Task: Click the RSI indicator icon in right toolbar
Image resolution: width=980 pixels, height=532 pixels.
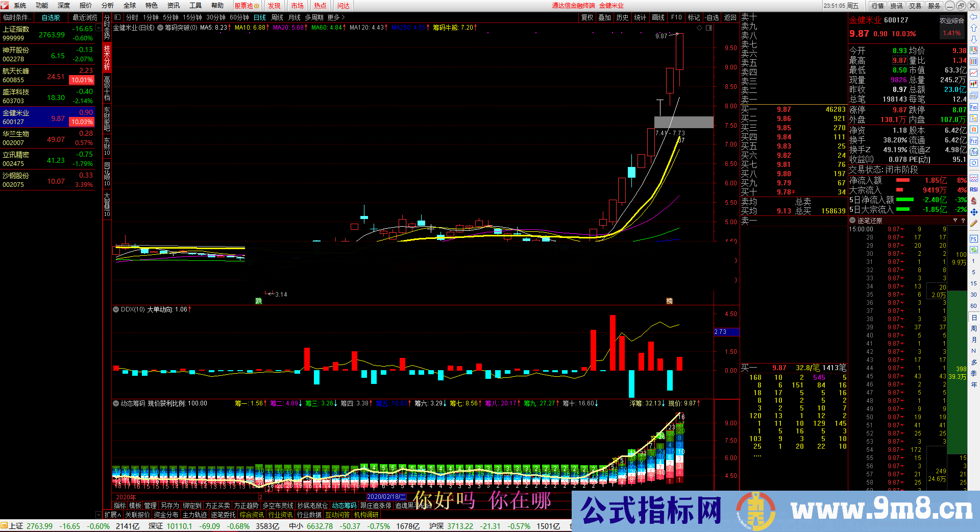Action: [974, 189]
